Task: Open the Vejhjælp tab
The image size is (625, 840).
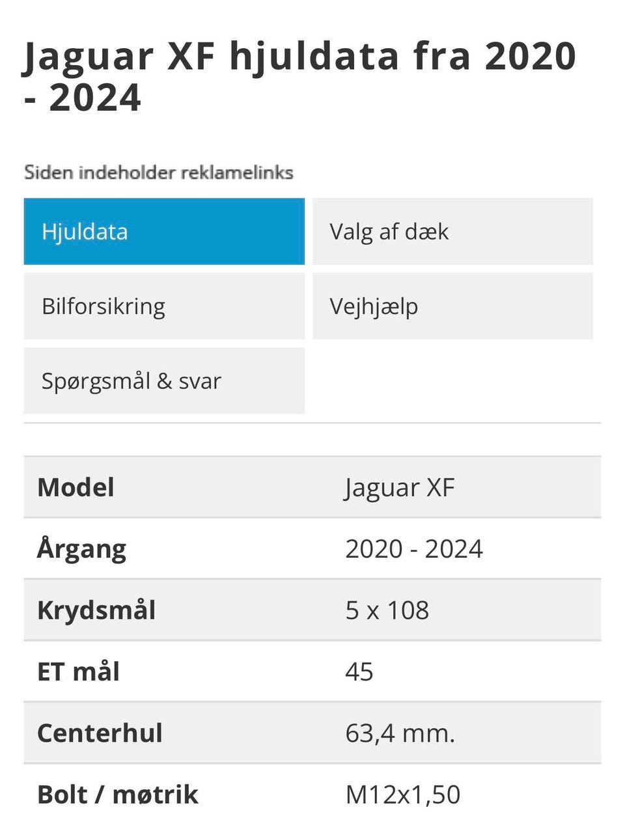Action: coord(452,306)
